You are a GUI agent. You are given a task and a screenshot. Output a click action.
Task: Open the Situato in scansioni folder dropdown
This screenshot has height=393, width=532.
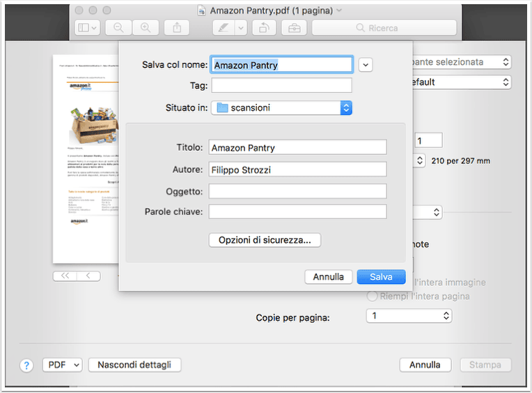tap(281, 108)
